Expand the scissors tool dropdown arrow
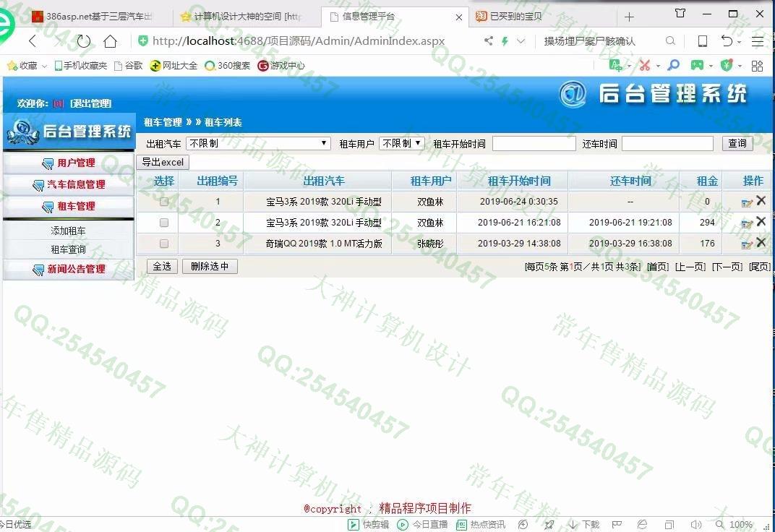Screen dimensions: 775x532 click(658, 66)
